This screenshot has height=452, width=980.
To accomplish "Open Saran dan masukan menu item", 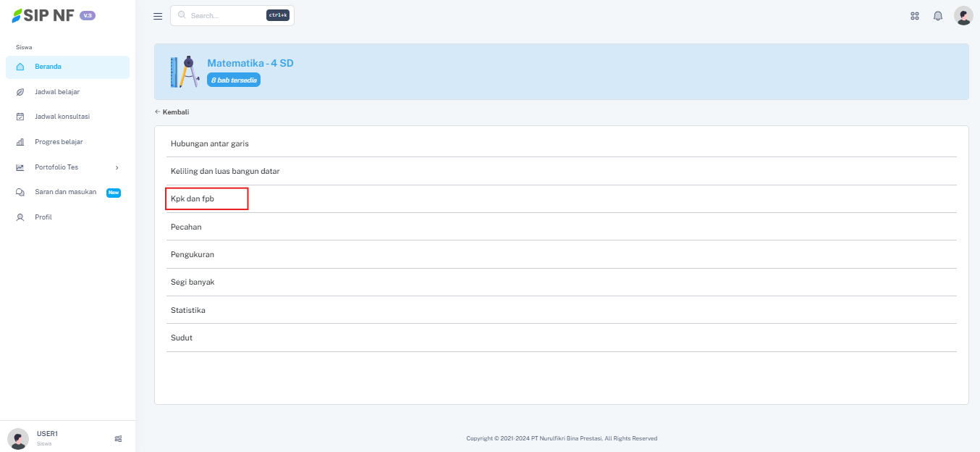I will [x=65, y=192].
